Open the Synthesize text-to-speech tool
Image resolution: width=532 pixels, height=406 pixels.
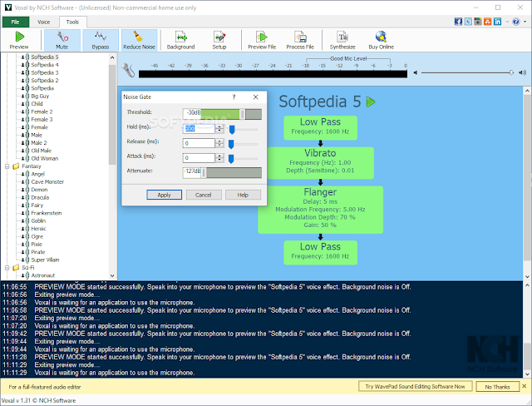[342, 40]
